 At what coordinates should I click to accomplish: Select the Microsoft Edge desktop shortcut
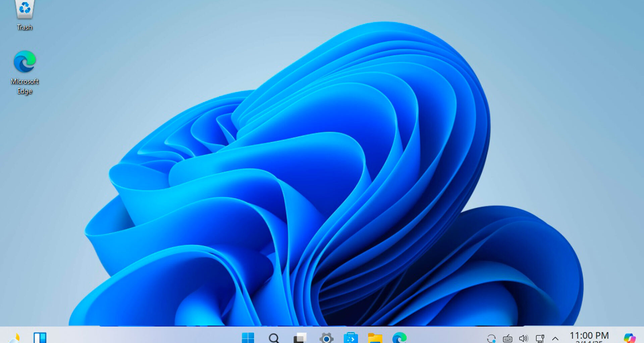(x=24, y=71)
